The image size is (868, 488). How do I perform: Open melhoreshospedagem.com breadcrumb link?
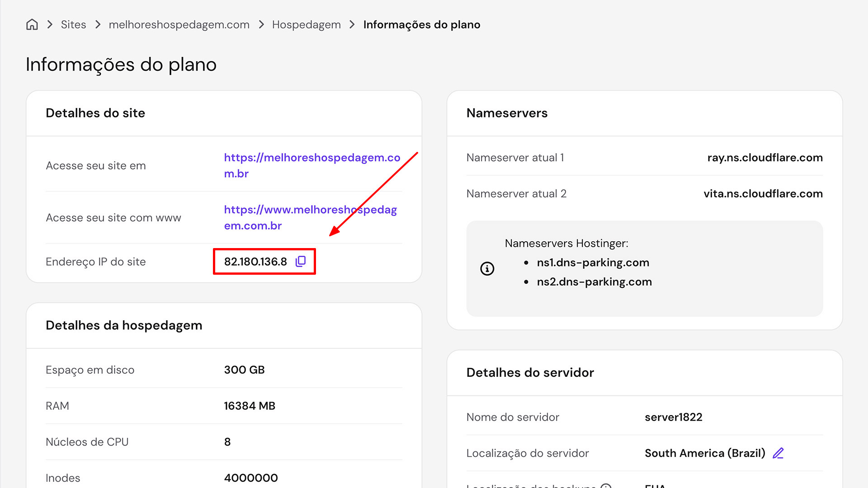(179, 24)
